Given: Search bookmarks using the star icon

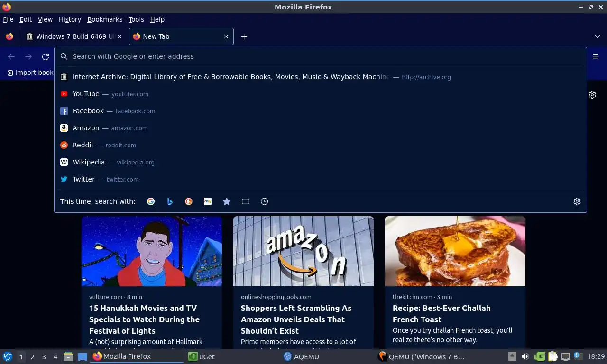Looking at the screenshot, I should 227,201.
